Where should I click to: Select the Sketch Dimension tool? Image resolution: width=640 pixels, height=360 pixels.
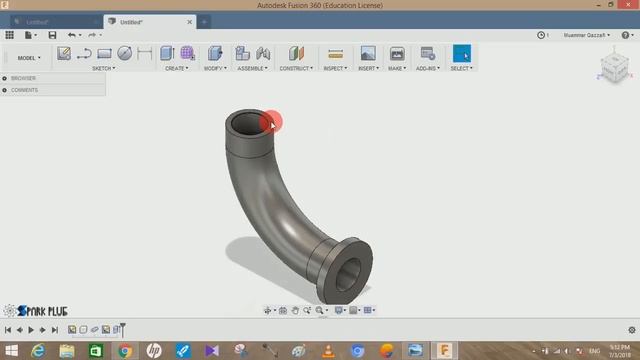pyautogui.click(x=144, y=53)
